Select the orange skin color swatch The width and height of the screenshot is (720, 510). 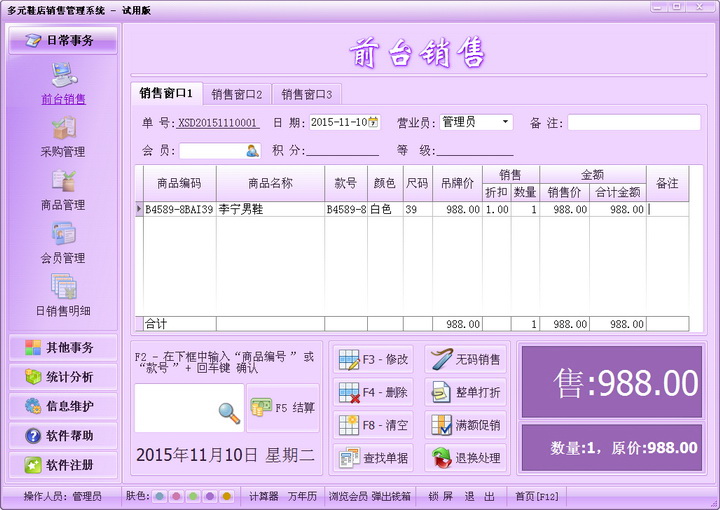226,496
